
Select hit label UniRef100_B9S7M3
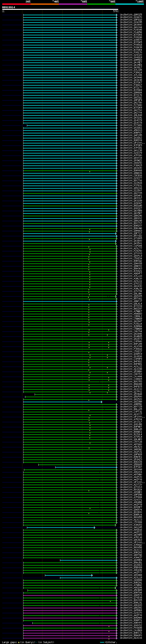(x=131, y=382)
